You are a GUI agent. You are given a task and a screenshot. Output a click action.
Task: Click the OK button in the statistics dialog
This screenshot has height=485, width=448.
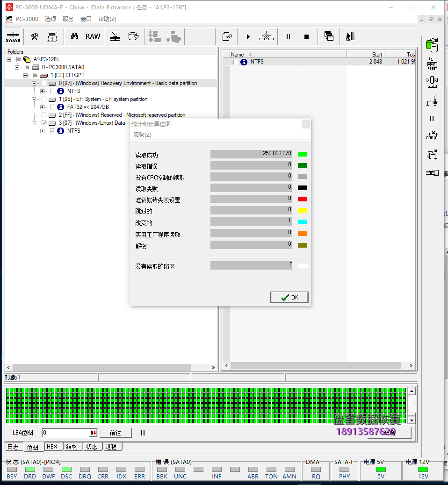point(289,297)
